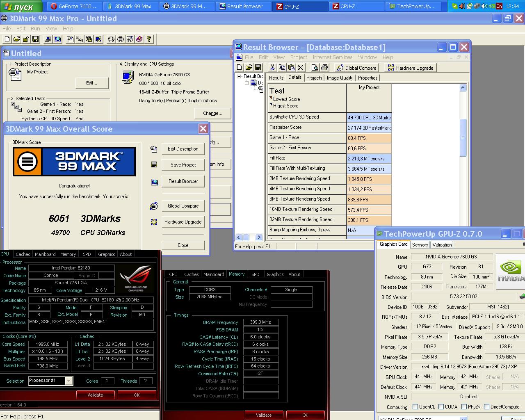Click icon beside Result Browser button in score dialog
The height and width of the screenshot is (420, 525).
[154, 182]
